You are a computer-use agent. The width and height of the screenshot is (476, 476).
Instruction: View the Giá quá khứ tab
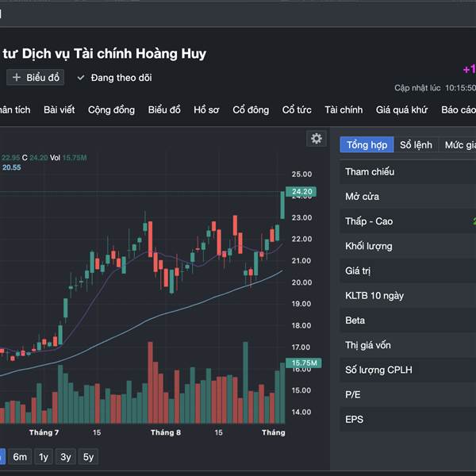click(x=401, y=109)
